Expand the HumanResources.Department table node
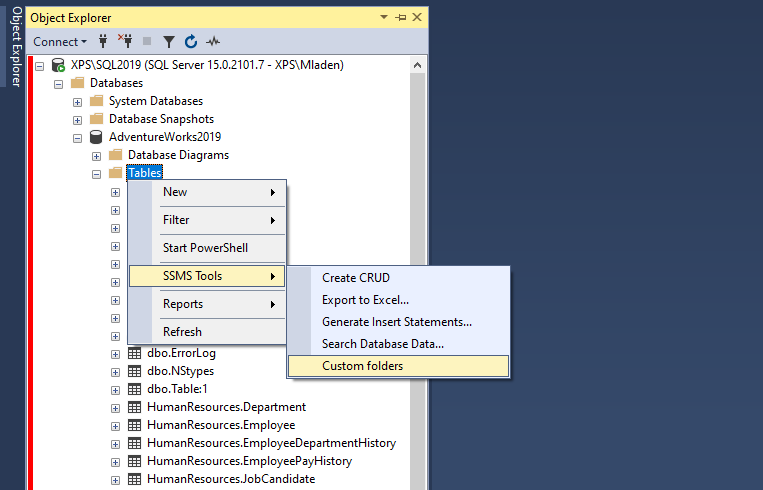 [x=115, y=408]
